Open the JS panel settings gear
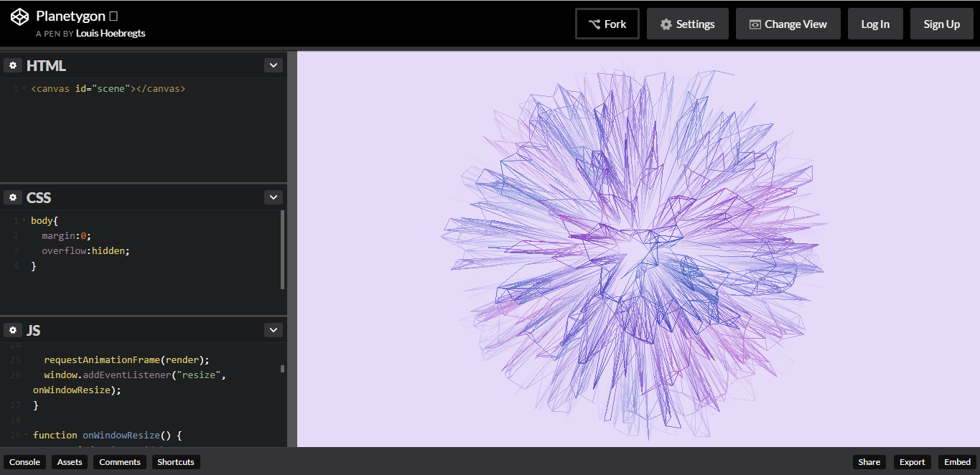 [12, 329]
